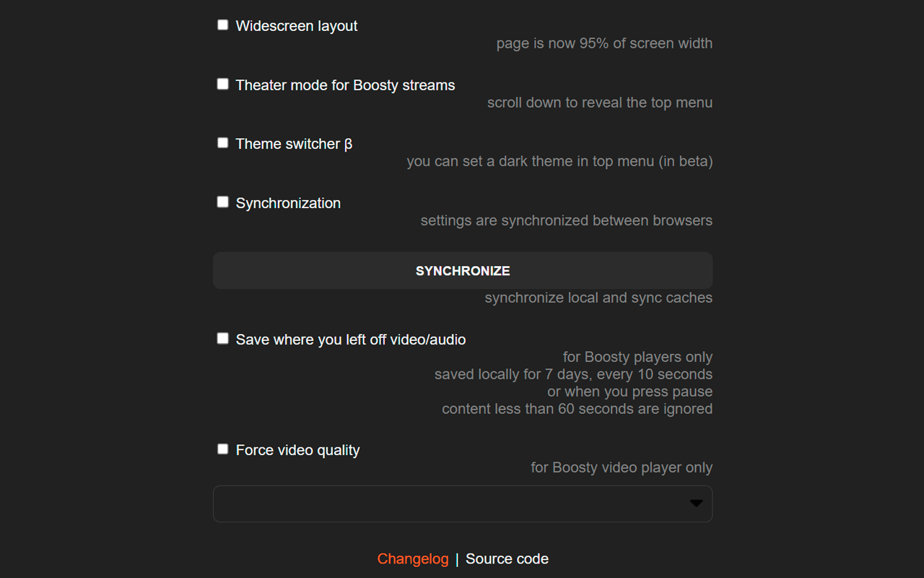The height and width of the screenshot is (578, 924).
Task: Click the "for Boosty video player only" hint
Action: click(622, 467)
